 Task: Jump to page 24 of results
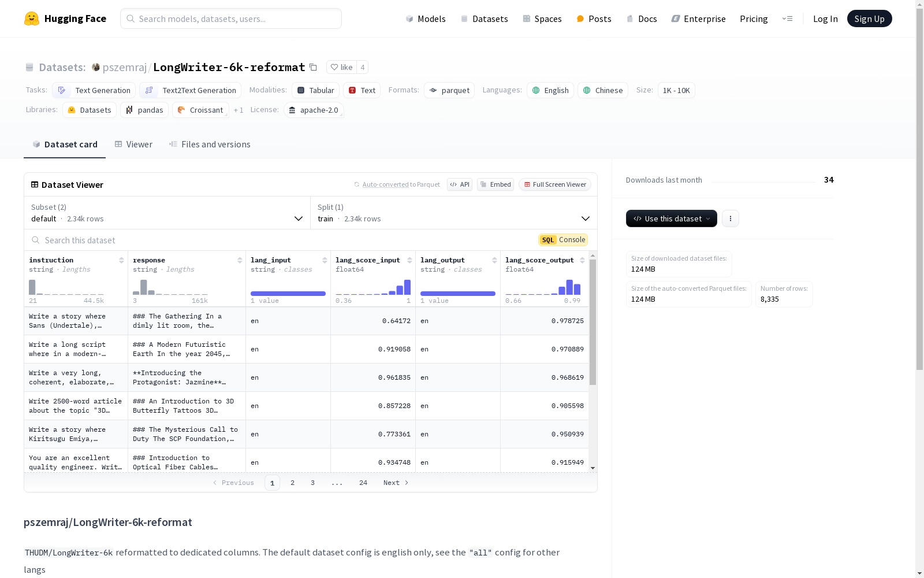tap(363, 483)
